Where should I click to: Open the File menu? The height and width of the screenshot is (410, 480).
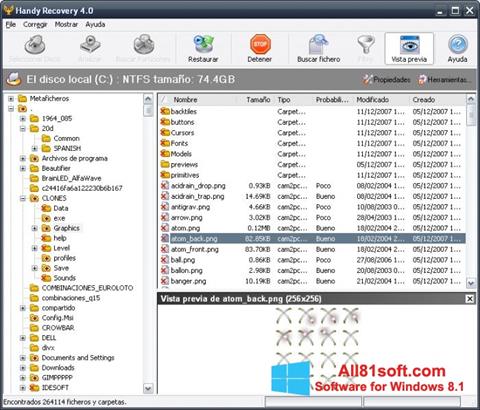(11, 24)
